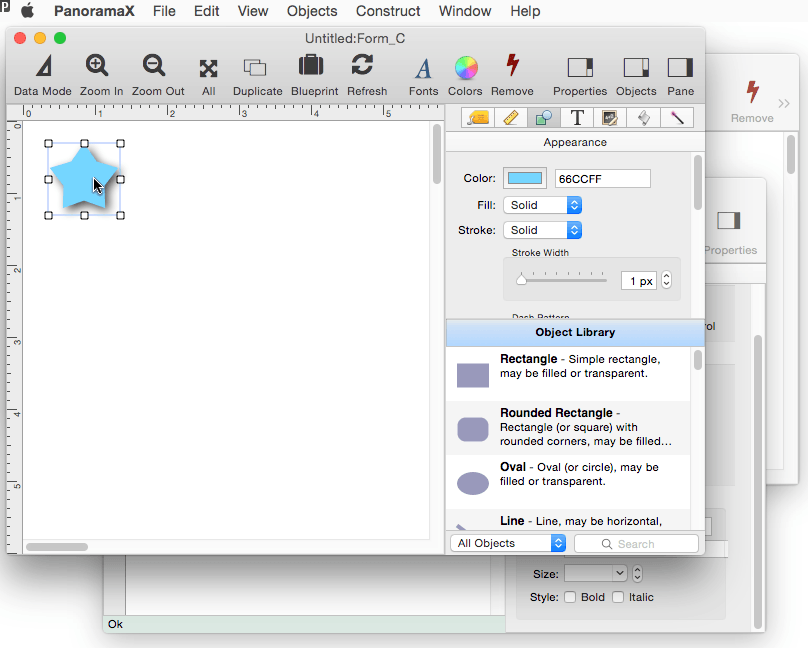The width and height of the screenshot is (808, 648).
Task: Open the magic wand inspector tab
Action: point(677,118)
